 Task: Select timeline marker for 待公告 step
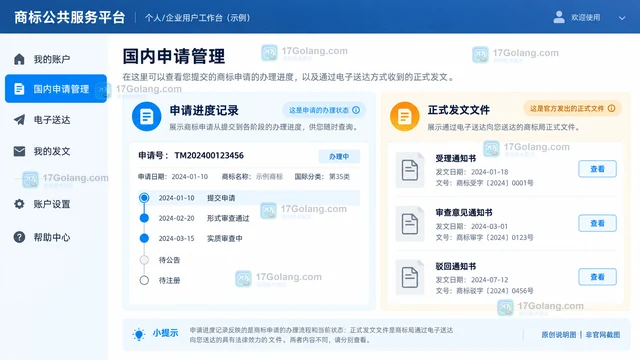pos(144,260)
